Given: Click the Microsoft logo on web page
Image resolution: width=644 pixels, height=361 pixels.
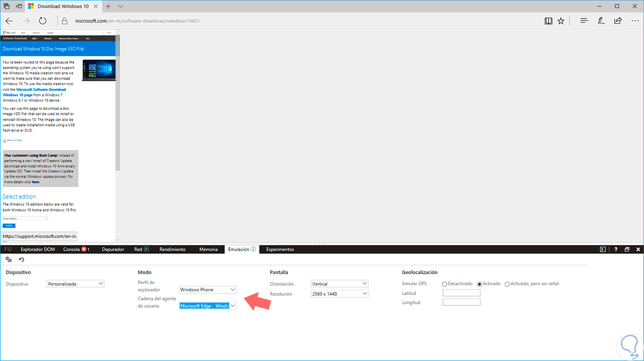Looking at the screenshot, I should 8,32.
